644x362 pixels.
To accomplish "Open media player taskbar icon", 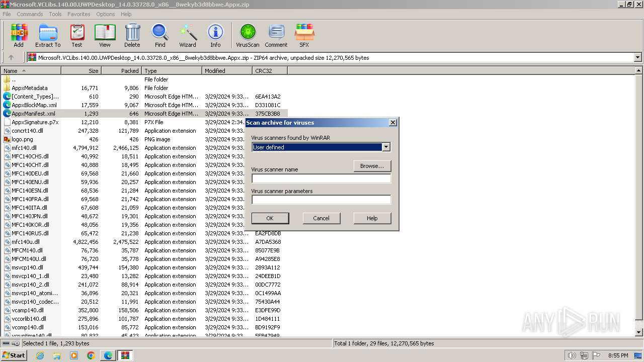I will click(x=74, y=355).
